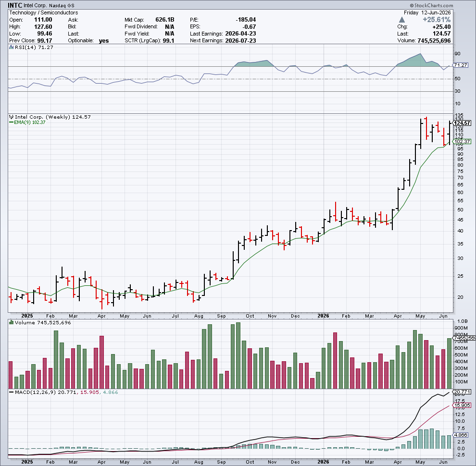
Task: Click the 'MACD(12,26,9) 20.771' label
Action: (x=46, y=392)
